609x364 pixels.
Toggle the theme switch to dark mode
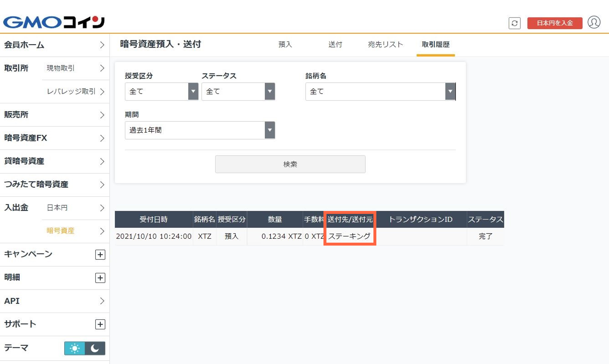coord(94,348)
